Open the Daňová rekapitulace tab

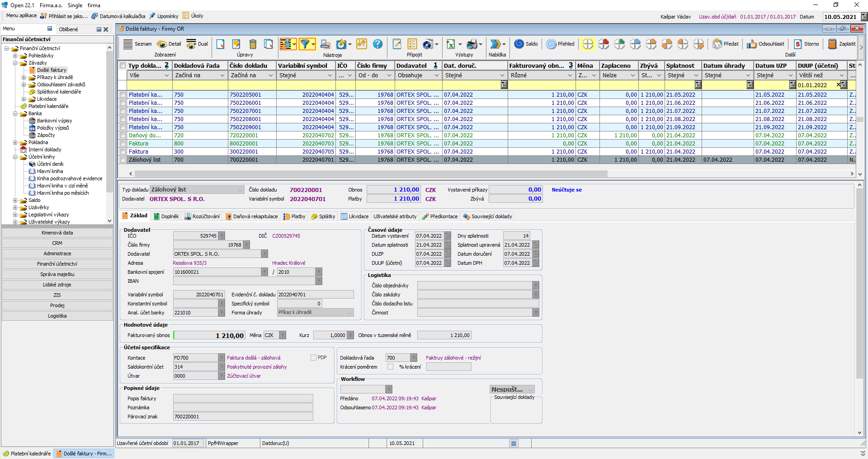251,216
